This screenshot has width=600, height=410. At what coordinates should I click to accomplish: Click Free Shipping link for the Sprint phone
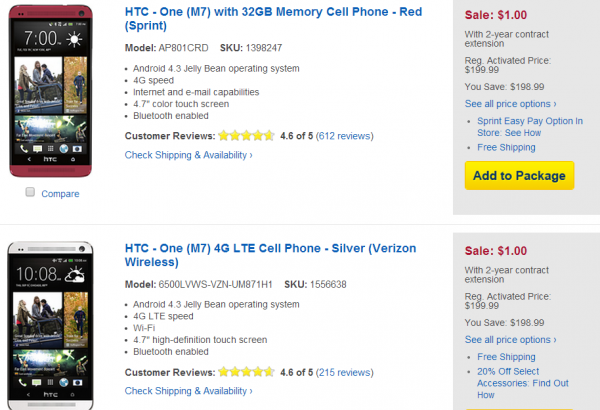[508, 148]
